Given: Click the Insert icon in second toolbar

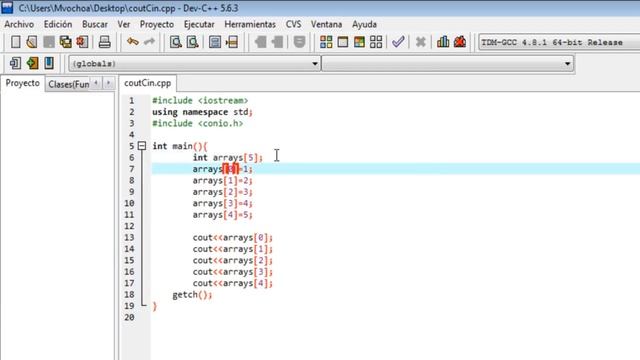Looking at the screenshot, I should click(x=15, y=63).
